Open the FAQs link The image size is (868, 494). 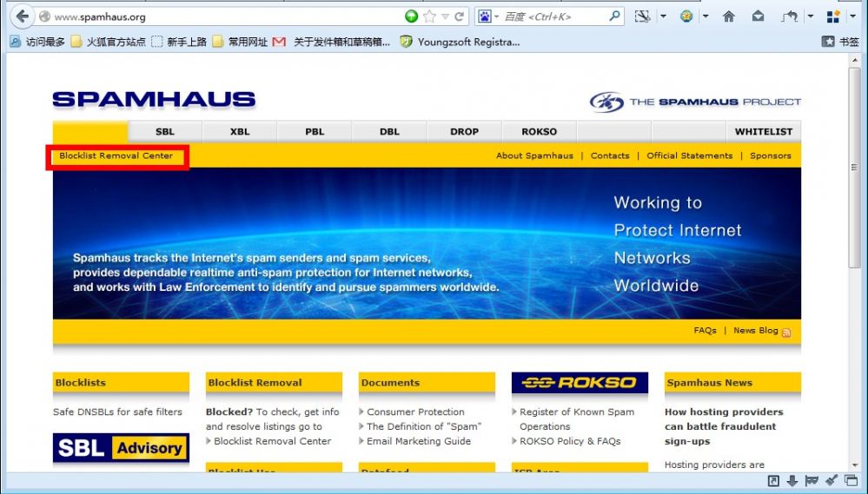tap(706, 330)
